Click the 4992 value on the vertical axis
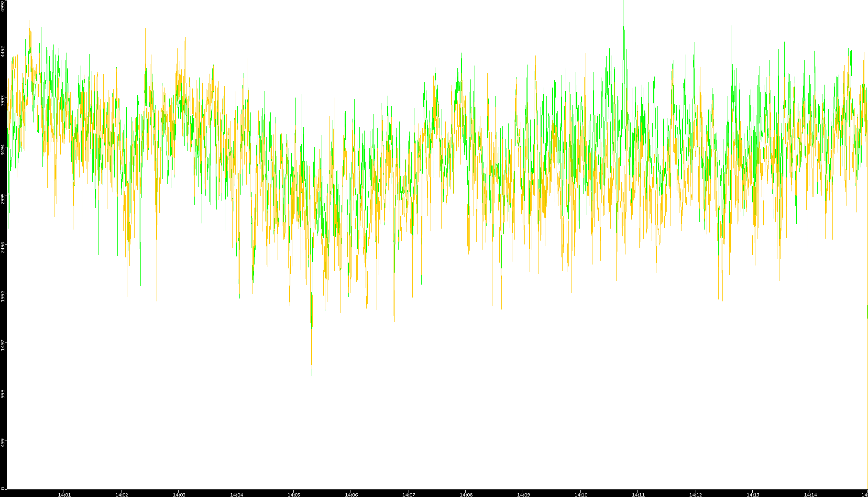This screenshot has height=497, width=868. coord(3,5)
